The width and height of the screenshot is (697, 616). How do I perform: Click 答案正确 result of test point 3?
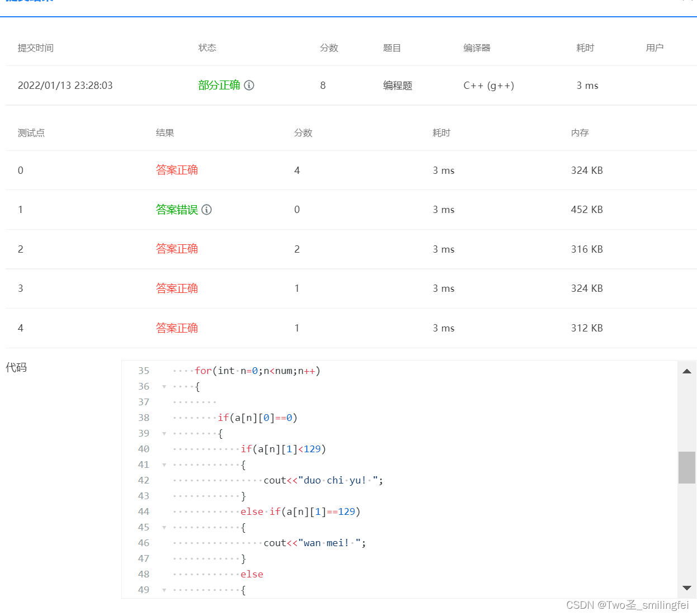(x=177, y=288)
